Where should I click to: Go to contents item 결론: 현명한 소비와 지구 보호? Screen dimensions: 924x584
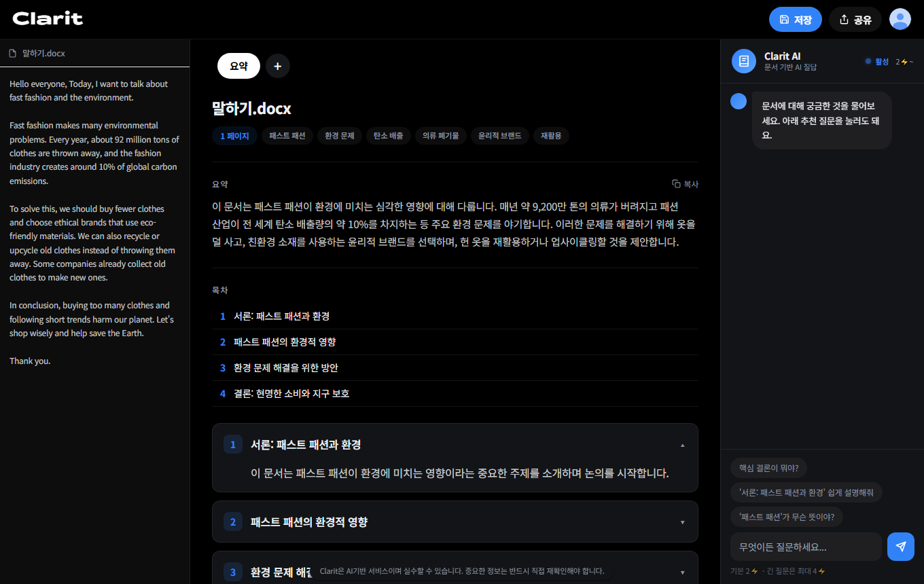click(x=455, y=394)
